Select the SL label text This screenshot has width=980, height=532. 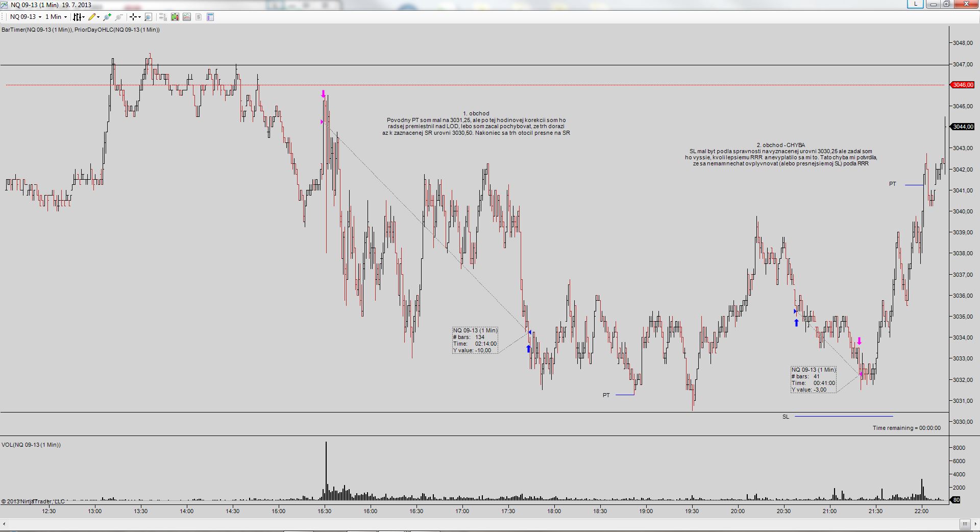pos(786,417)
